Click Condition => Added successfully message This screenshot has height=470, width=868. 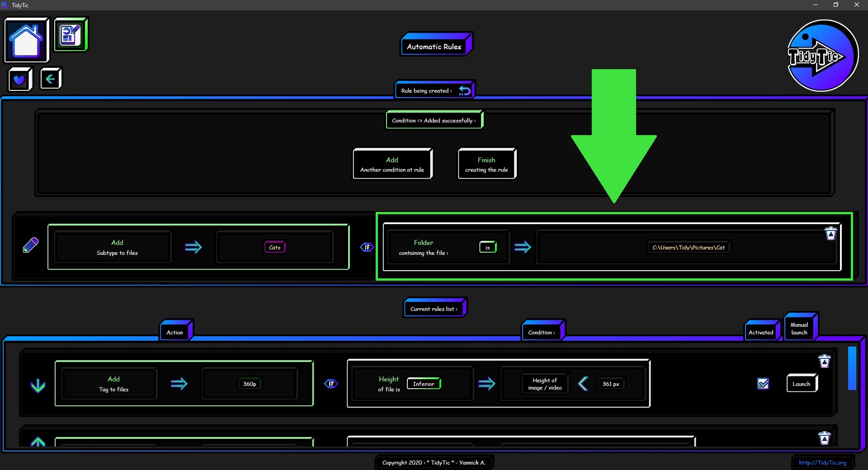point(434,120)
